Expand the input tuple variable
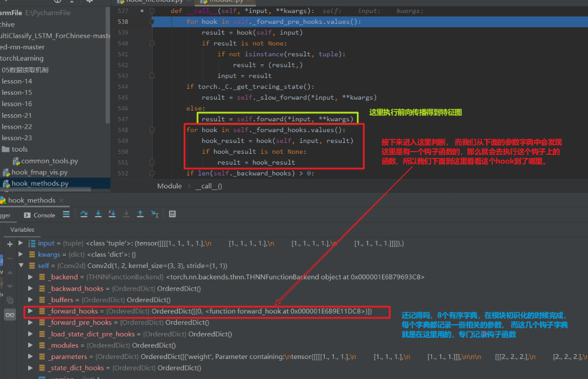The height and width of the screenshot is (379, 588). pos(21,243)
